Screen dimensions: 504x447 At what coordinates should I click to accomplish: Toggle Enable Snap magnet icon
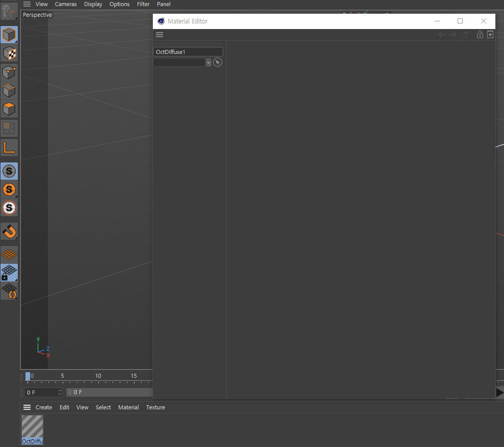tap(9, 231)
